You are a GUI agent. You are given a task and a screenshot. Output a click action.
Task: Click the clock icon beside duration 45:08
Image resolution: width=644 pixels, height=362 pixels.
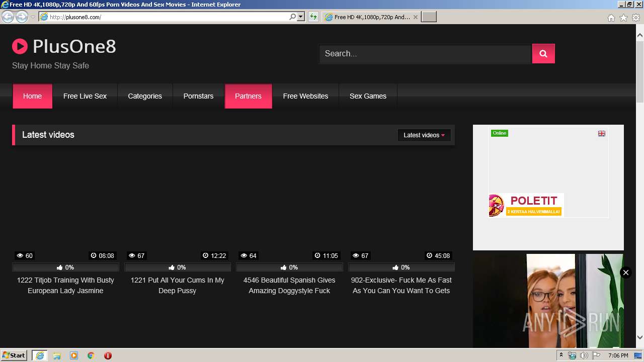point(429,255)
